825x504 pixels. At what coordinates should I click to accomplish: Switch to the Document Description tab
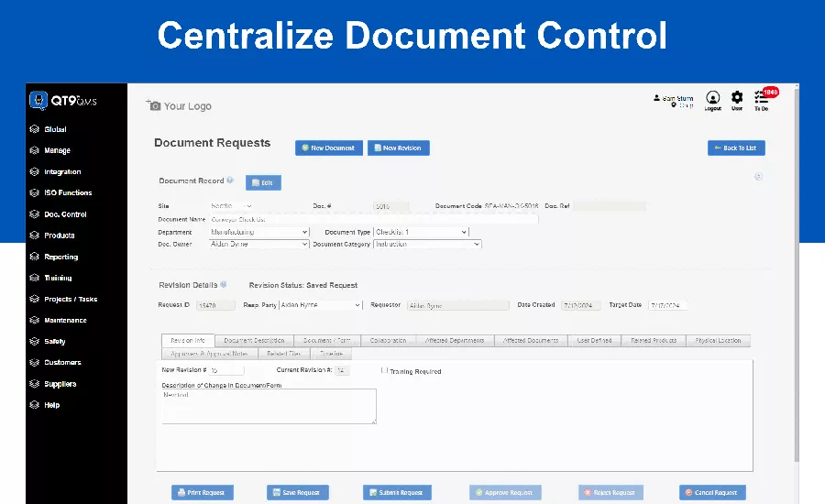pos(254,341)
